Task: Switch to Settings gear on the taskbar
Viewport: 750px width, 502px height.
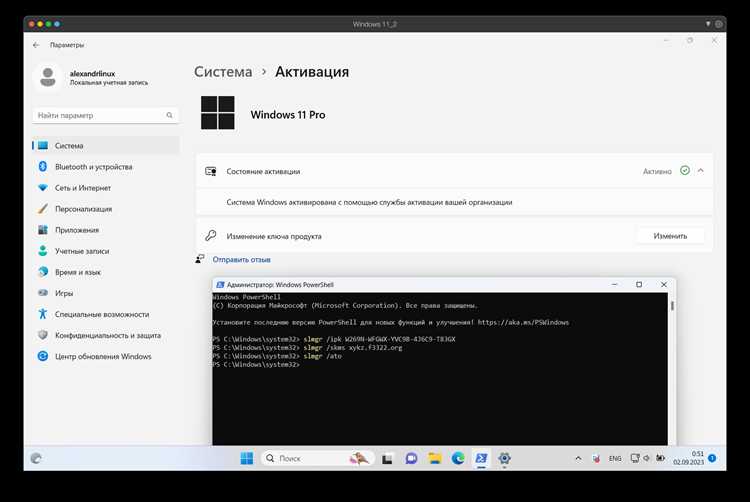Action: 504,458
